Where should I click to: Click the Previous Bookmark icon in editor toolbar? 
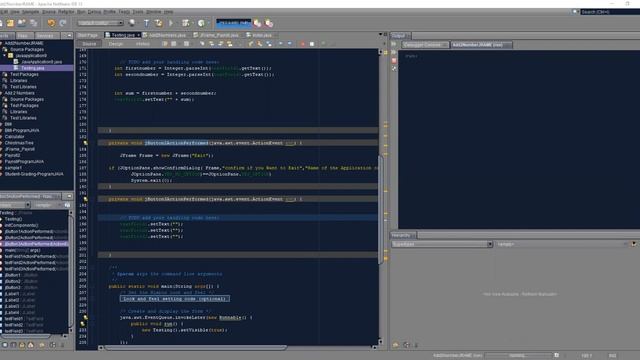click(x=251, y=44)
